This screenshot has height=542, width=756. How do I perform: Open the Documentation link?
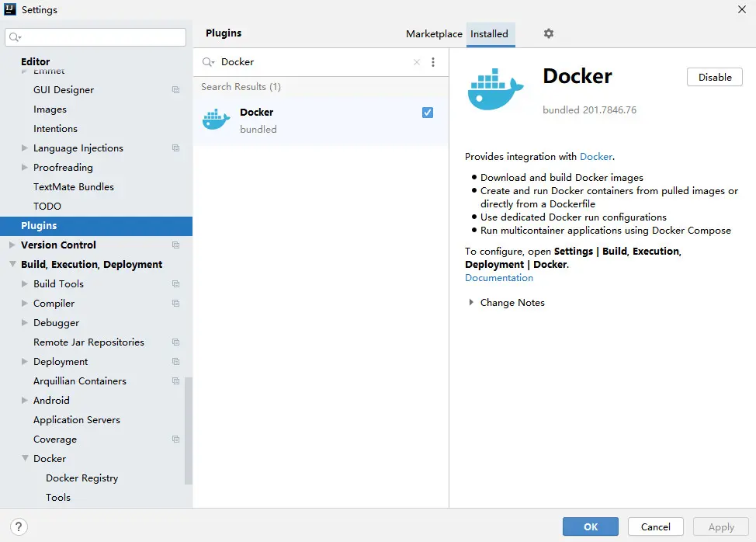coord(499,278)
